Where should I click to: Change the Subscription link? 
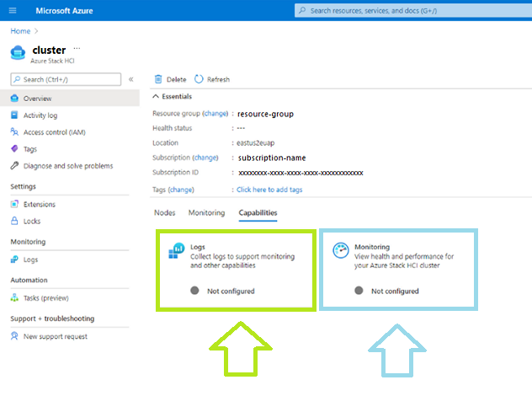[205, 158]
